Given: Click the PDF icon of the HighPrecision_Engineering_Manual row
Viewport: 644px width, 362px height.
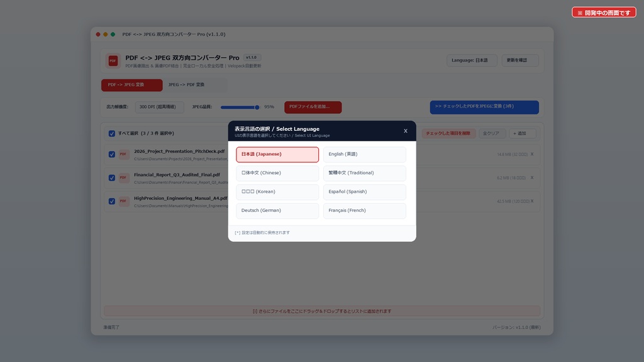Looking at the screenshot, I should [x=124, y=201].
